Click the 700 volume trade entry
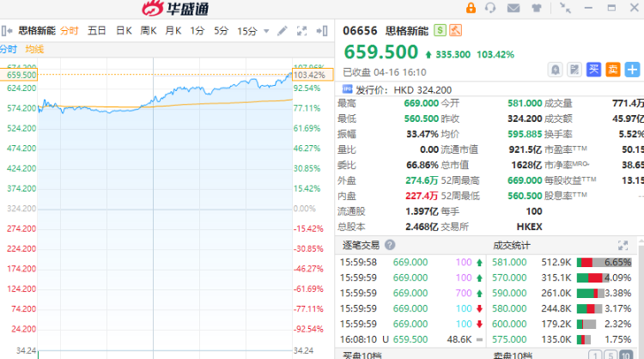The height and width of the screenshot is (359, 644). coord(464,293)
